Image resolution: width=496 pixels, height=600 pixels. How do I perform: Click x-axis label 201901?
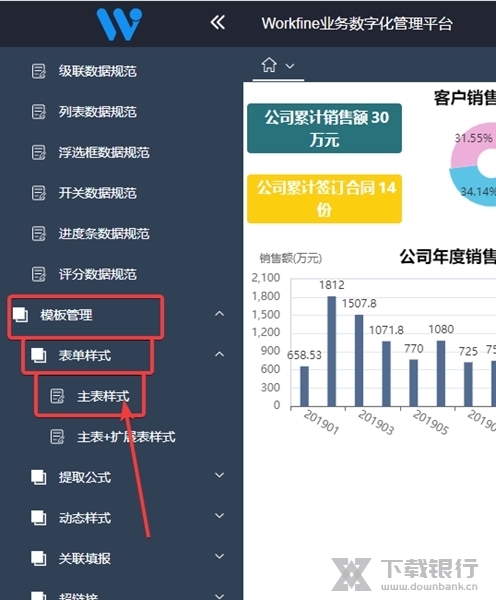[x=321, y=422]
